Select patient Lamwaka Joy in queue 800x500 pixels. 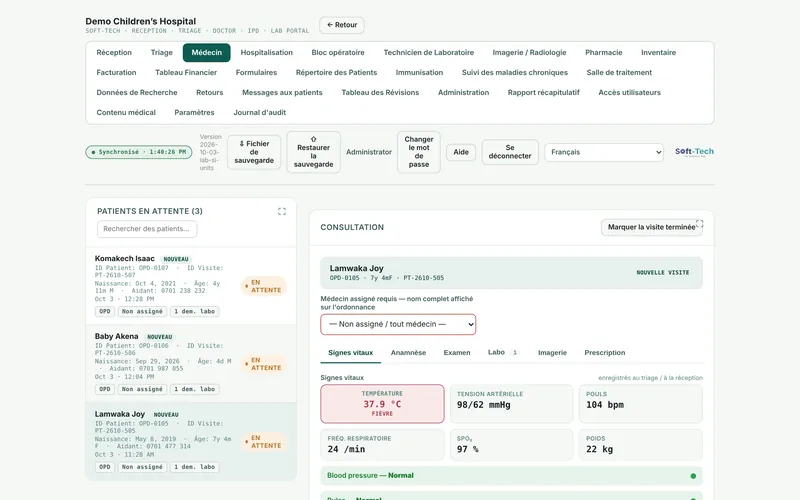191,441
